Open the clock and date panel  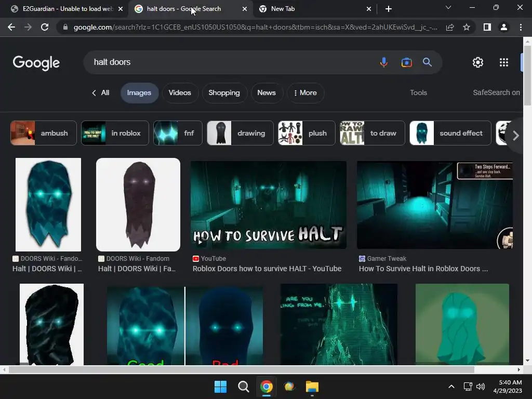(x=508, y=387)
